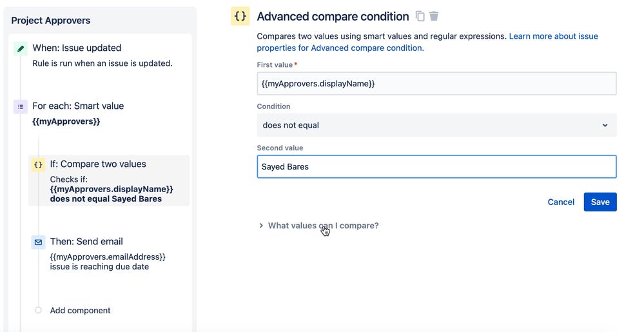
Task: Click the duplicate component copy icon
Action: point(420,16)
